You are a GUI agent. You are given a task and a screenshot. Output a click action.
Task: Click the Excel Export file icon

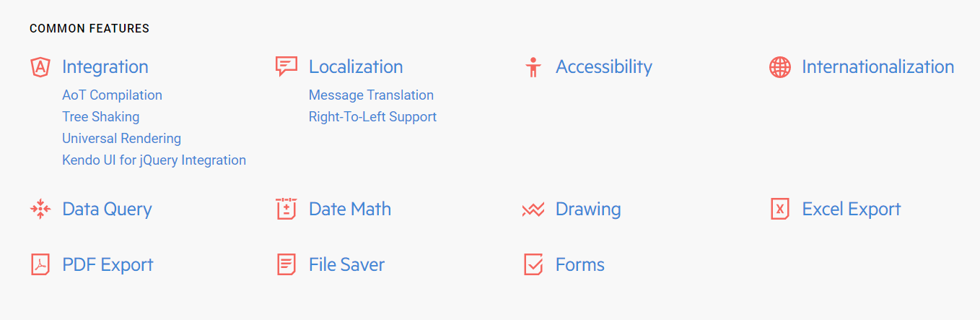779,209
